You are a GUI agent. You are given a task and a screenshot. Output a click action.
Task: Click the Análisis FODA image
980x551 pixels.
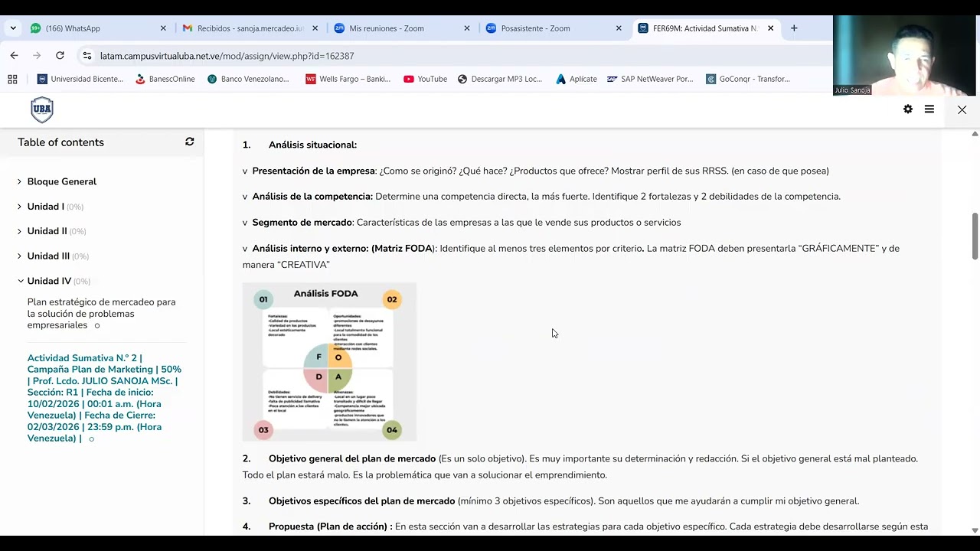click(x=329, y=362)
